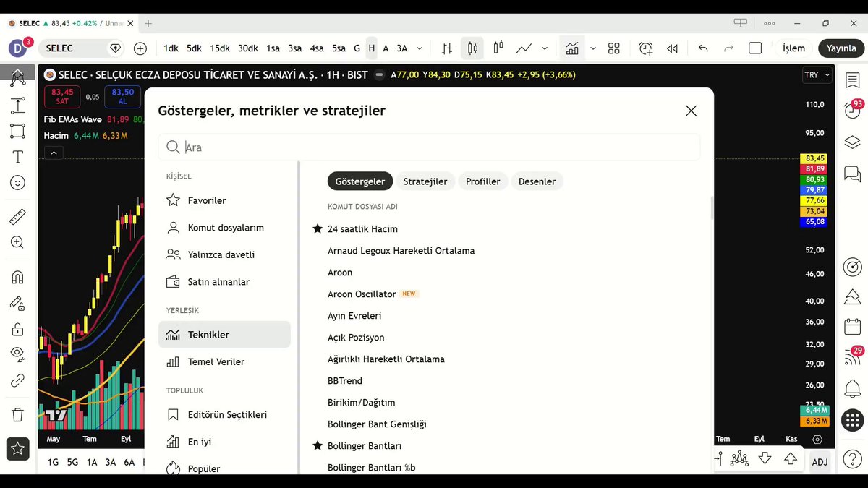Switch to the Profiller tab
This screenshot has height=488, width=868.
[482, 181]
